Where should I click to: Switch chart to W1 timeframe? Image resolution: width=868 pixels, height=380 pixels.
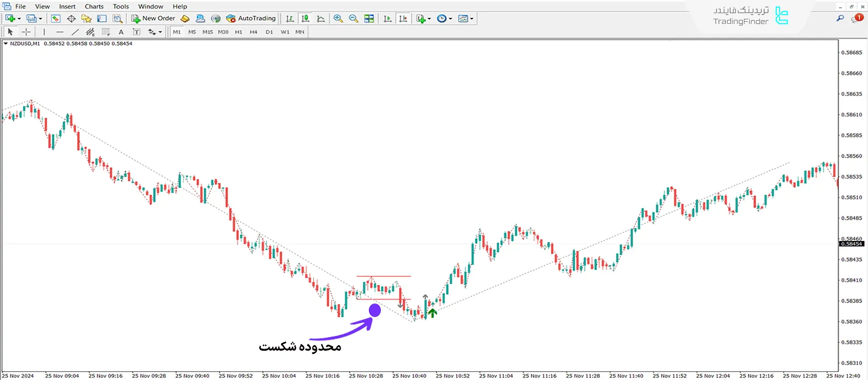285,32
